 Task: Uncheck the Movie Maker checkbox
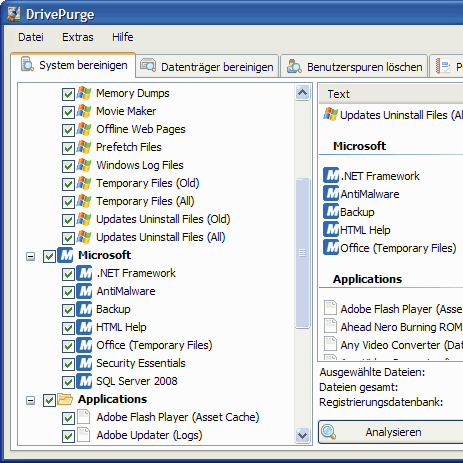click(x=68, y=112)
